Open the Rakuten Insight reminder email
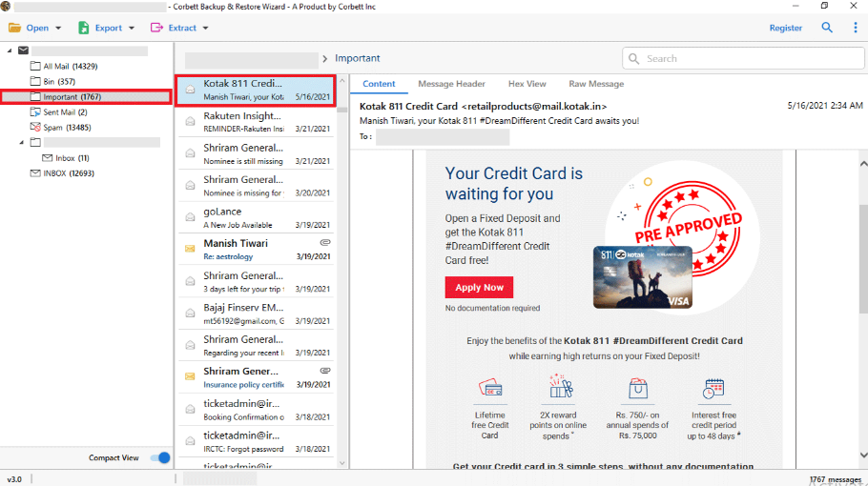868x486 pixels. tap(256, 122)
